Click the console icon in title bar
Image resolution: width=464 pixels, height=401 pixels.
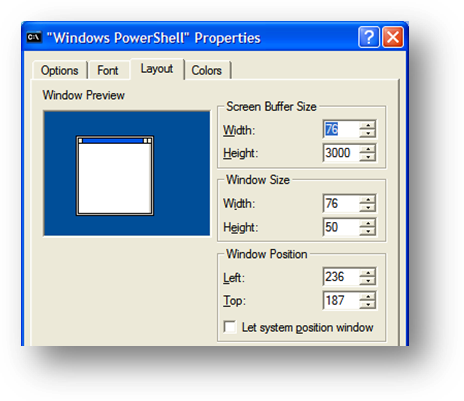click(x=34, y=37)
